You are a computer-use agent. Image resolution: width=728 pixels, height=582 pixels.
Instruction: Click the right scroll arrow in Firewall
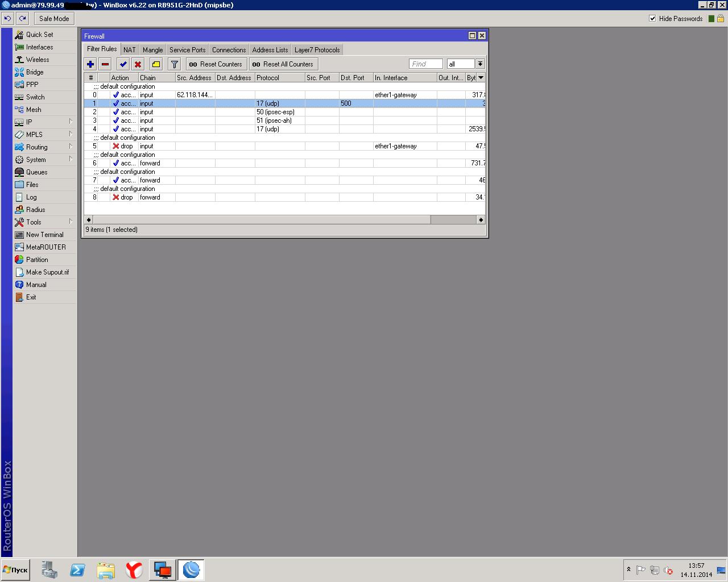coord(481,219)
